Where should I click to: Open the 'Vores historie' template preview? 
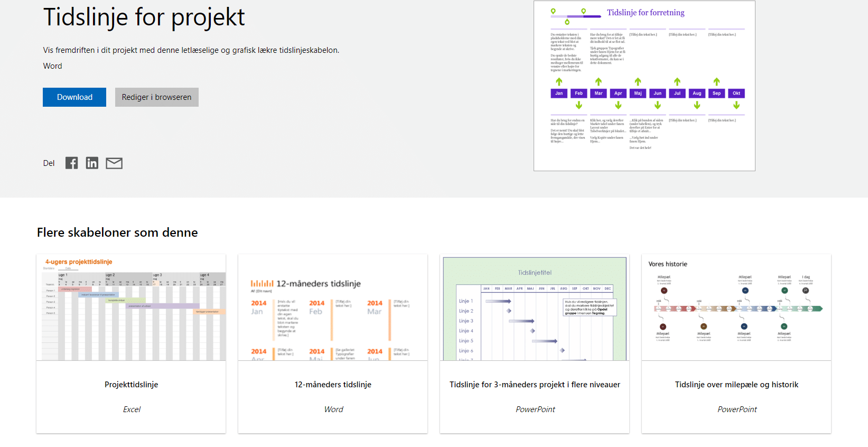(x=736, y=308)
